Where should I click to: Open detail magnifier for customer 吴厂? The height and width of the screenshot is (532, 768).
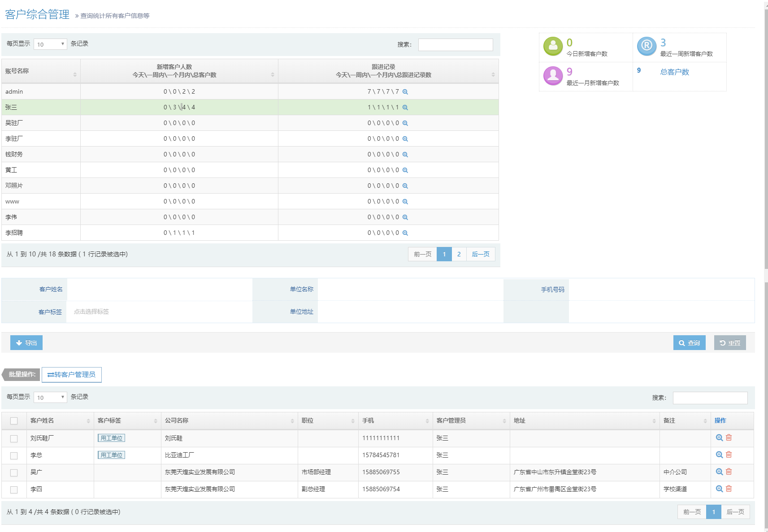coord(719,472)
